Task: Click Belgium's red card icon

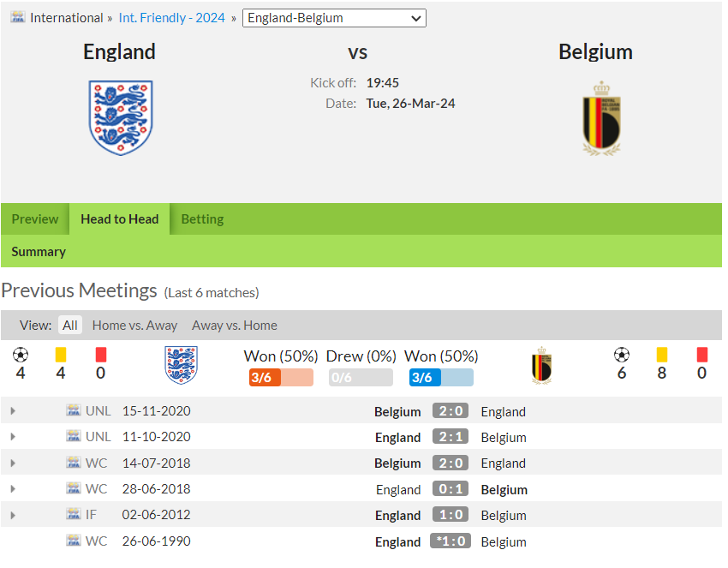Action: pos(702,355)
